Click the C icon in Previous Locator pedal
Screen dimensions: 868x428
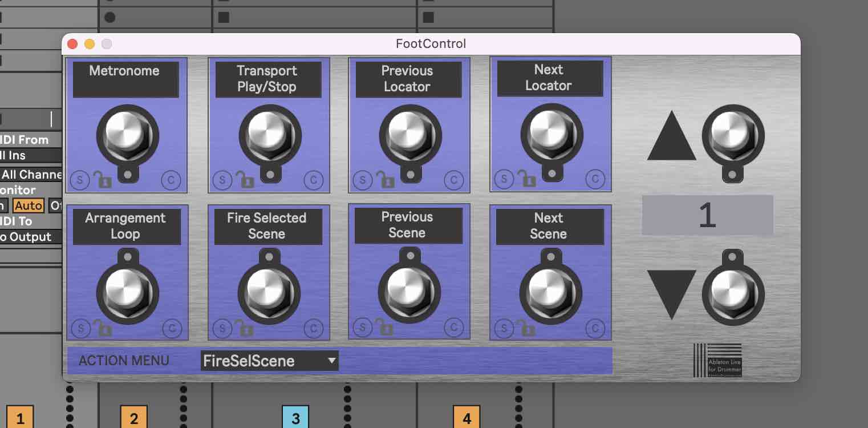[454, 180]
